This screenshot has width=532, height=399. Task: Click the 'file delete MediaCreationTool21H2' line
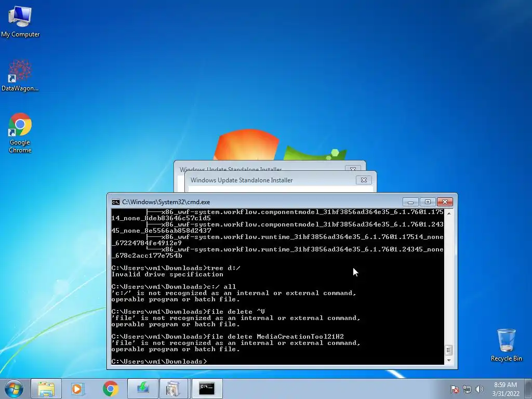click(x=228, y=337)
